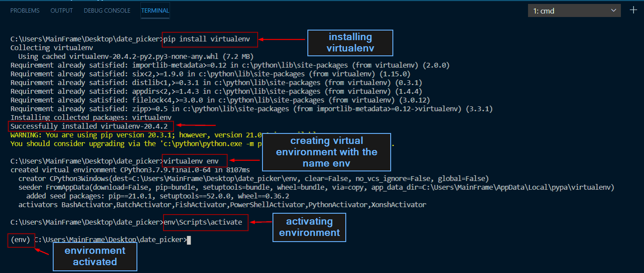The image size is (644, 273).
Task: Click the blinking terminal cursor
Action: click(x=188, y=240)
